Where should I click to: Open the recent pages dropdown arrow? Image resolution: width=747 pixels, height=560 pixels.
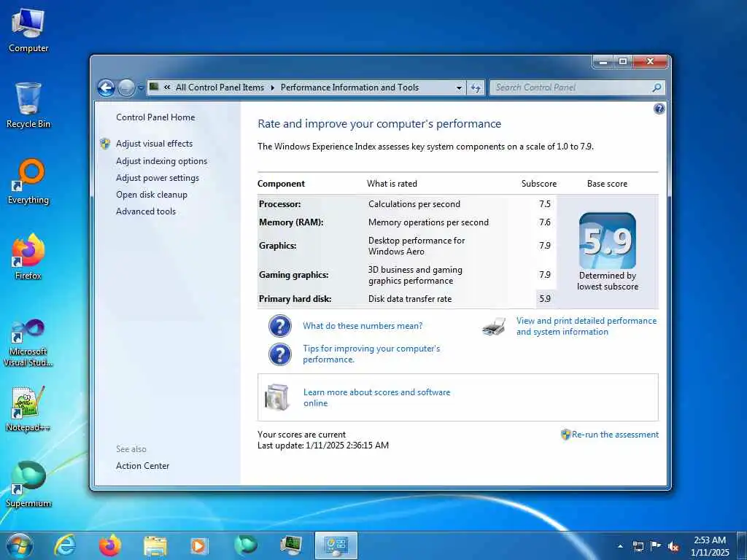coord(141,88)
